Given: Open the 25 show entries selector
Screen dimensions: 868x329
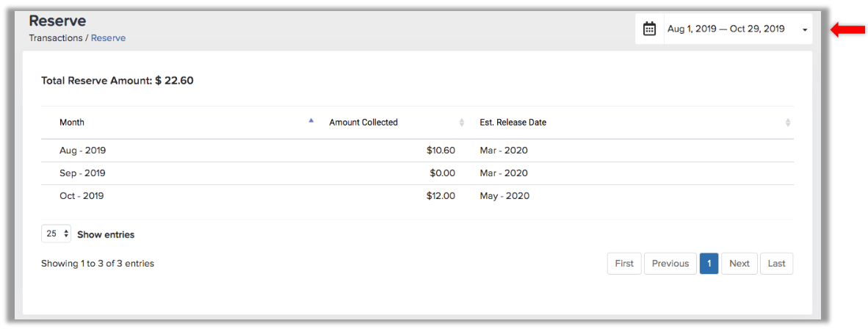Looking at the screenshot, I should (x=56, y=234).
